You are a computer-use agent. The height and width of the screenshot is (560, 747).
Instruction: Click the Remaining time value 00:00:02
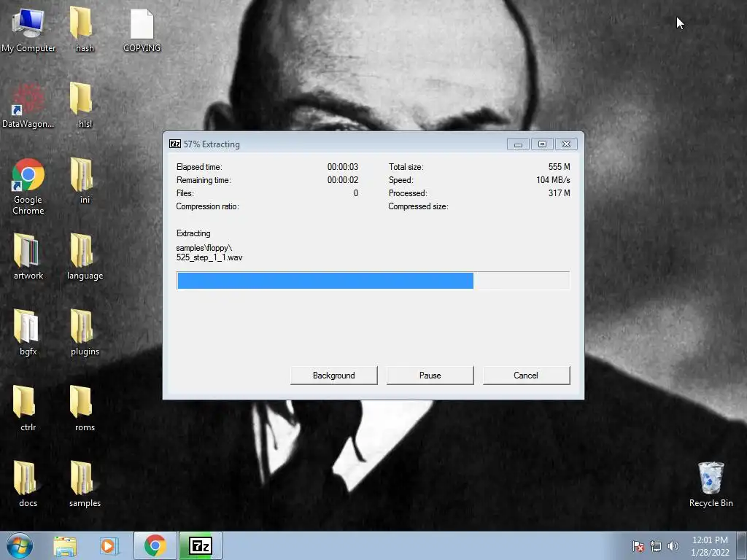point(343,180)
